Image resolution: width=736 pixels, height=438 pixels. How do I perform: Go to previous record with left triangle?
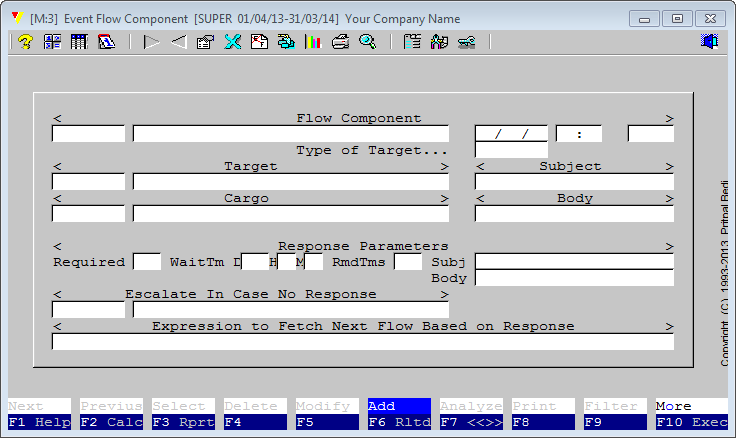pyautogui.click(x=178, y=42)
